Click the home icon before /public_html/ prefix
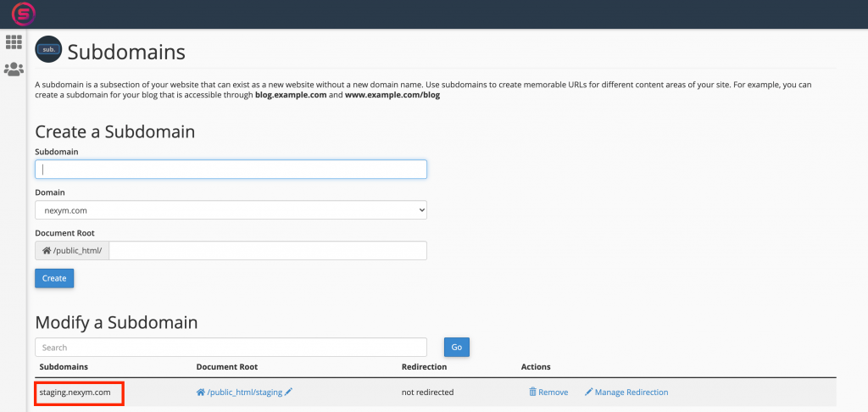This screenshot has height=412, width=868. coord(47,251)
